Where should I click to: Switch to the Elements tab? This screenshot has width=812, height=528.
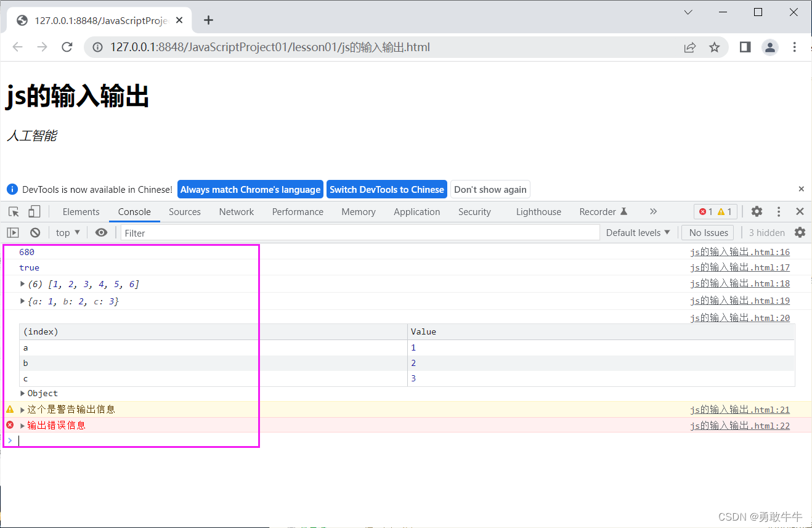(x=81, y=212)
